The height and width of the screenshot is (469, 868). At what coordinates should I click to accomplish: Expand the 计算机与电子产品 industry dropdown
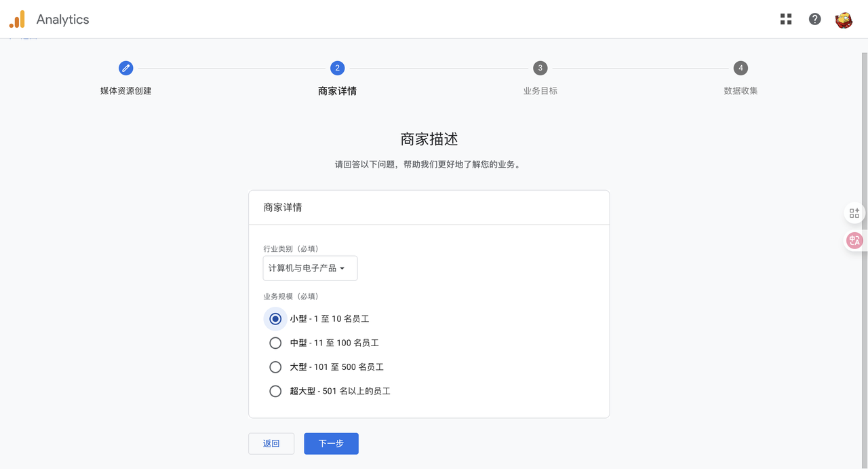(x=310, y=268)
